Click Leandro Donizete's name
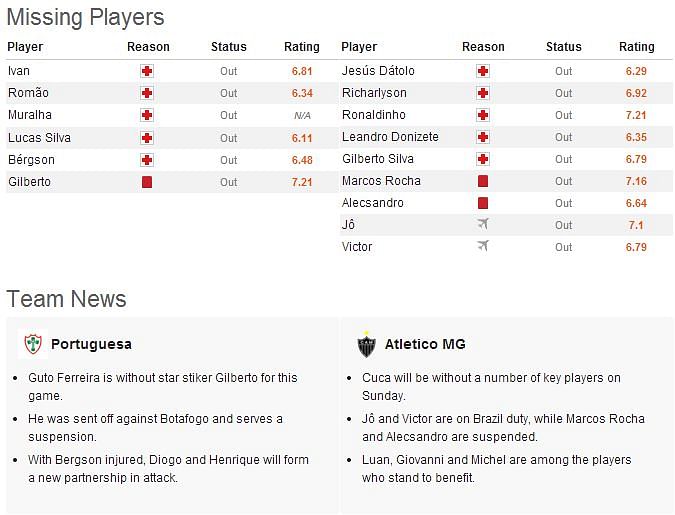Viewport: 675px width, 515px height. pyautogui.click(x=390, y=137)
